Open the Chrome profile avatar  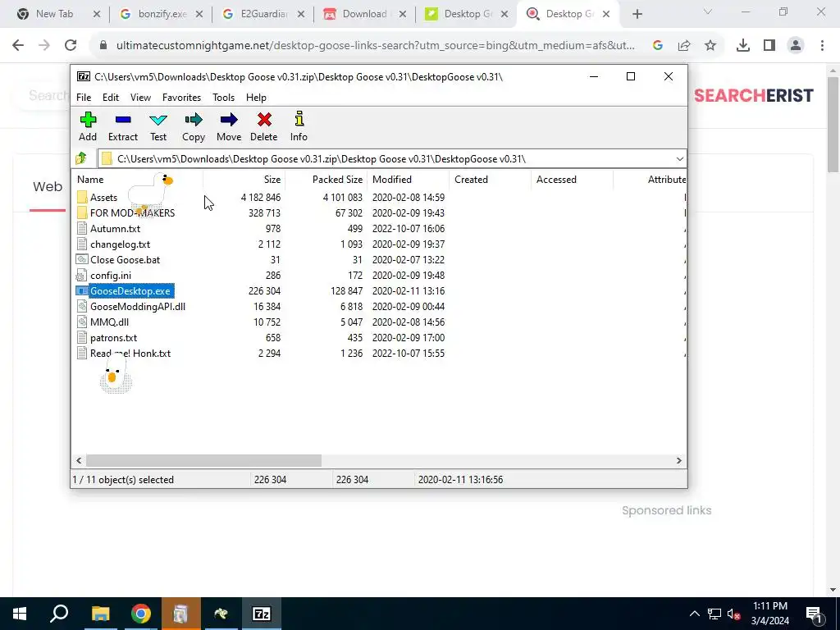pos(796,46)
